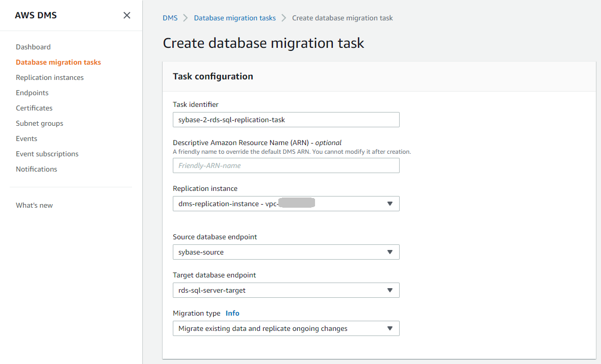Open the What's new link
The image size is (601, 364).
pos(34,205)
